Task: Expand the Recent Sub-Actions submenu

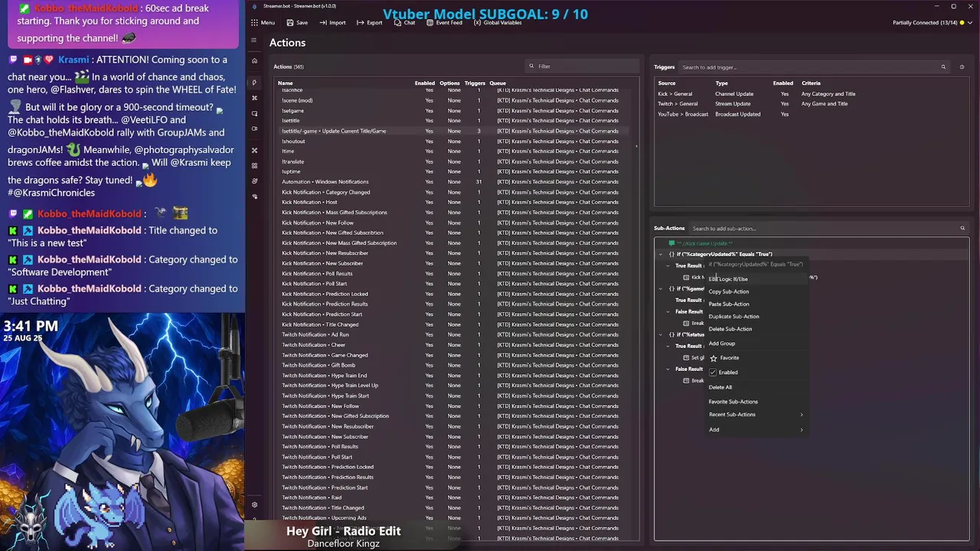Action: coord(756,415)
